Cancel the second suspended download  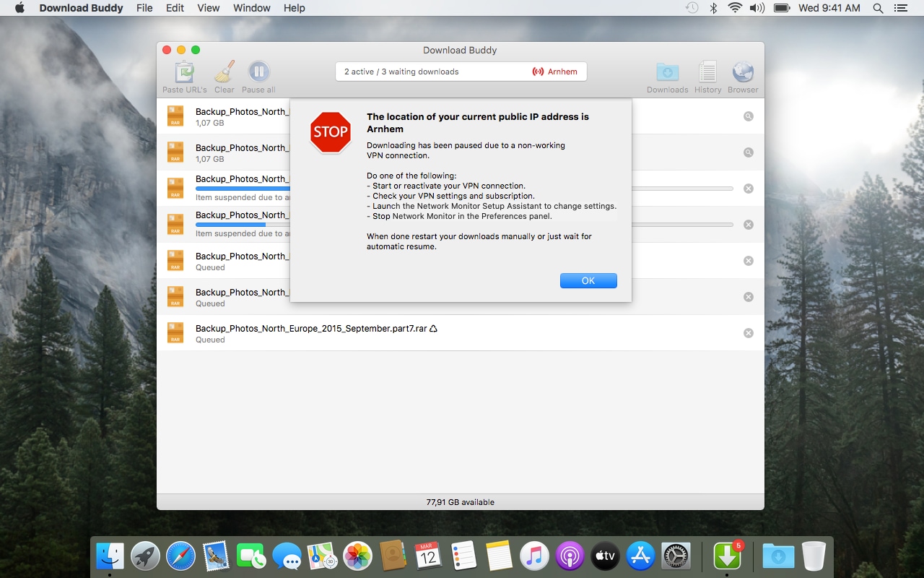749,225
